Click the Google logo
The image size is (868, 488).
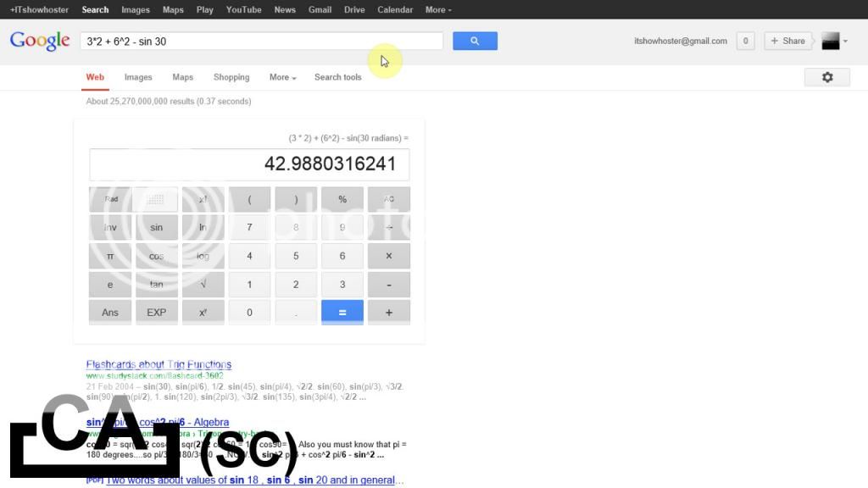(x=39, y=41)
